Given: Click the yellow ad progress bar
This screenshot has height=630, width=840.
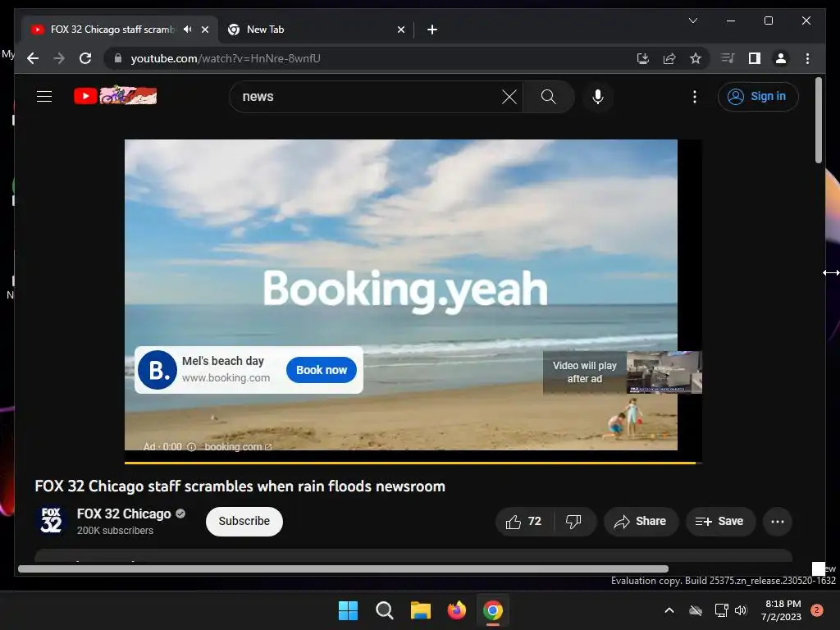Looking at the screenshot, I should tap(410, 463).
